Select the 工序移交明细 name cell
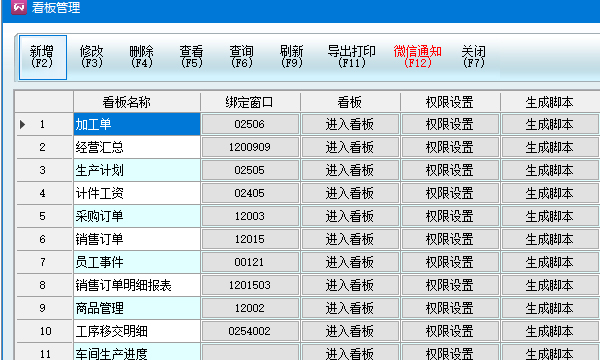 click(137, 331)
